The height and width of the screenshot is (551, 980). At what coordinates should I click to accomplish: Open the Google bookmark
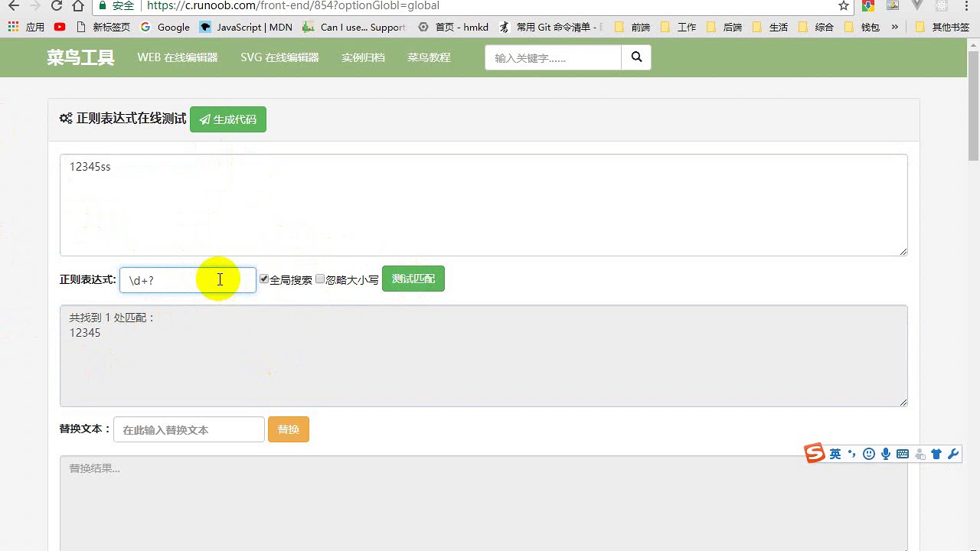[x=165, y=27]
